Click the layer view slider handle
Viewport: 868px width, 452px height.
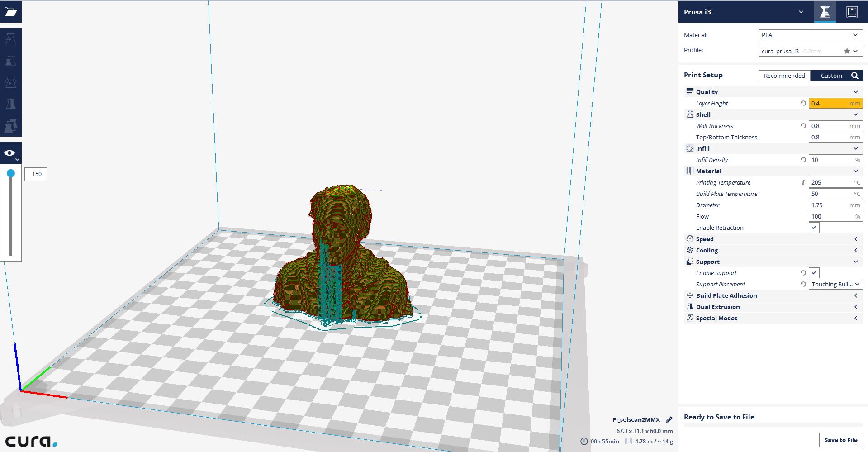[x=11, y=173]
